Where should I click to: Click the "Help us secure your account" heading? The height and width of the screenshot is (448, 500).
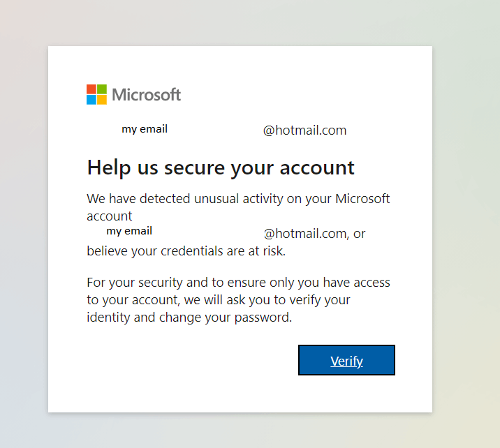[221, 168]
